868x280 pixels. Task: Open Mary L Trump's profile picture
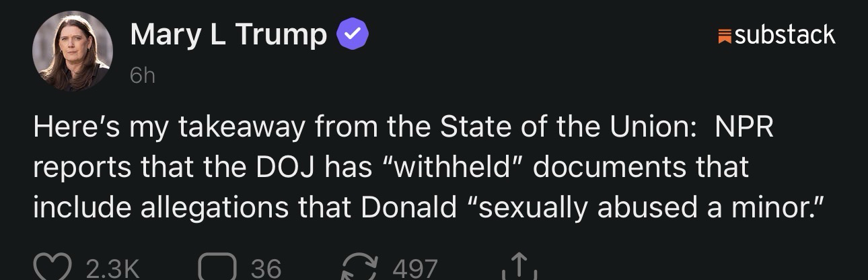click(72, 52)
